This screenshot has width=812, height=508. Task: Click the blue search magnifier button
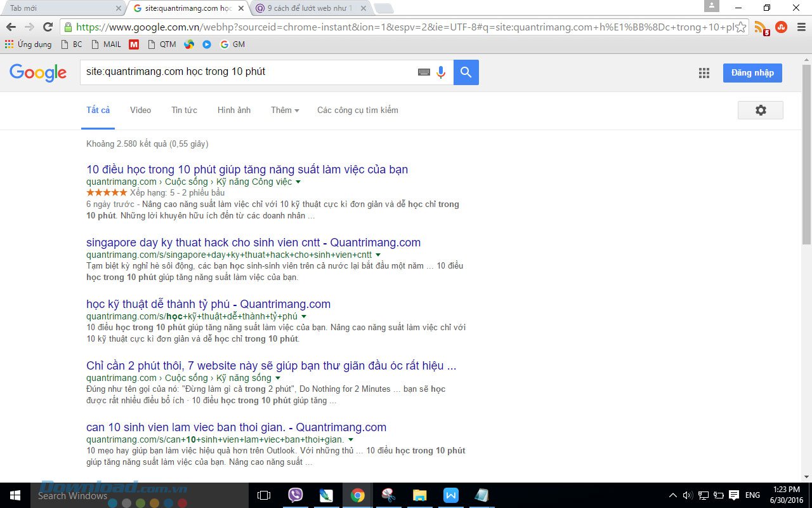click(466, 72)
